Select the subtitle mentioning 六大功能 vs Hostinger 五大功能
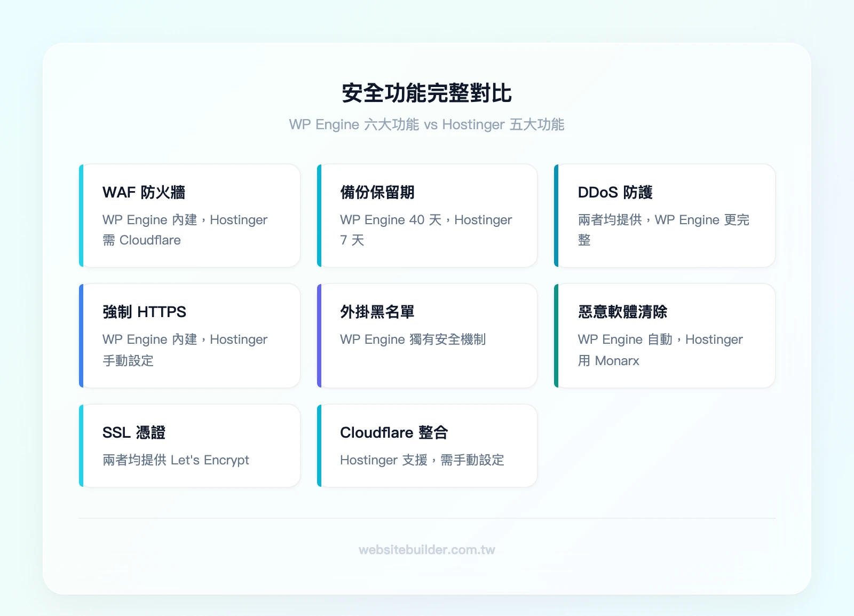Viewport: 854px width, 616px height. [x=427, y=124]
